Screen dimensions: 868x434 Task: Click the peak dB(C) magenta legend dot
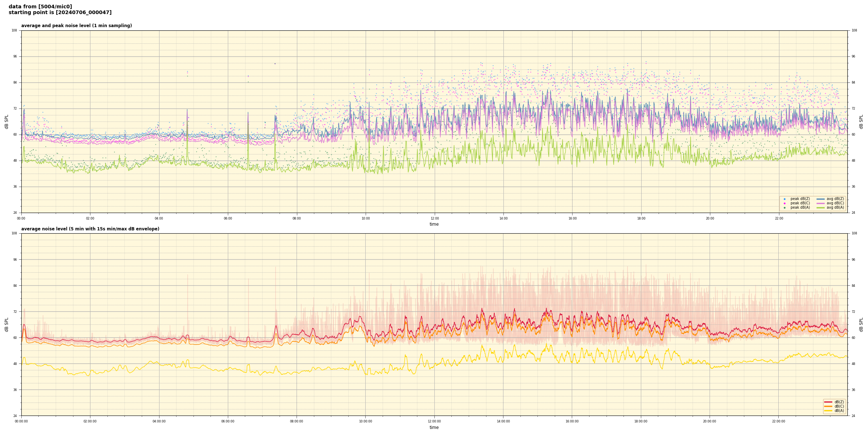[784, 203]
